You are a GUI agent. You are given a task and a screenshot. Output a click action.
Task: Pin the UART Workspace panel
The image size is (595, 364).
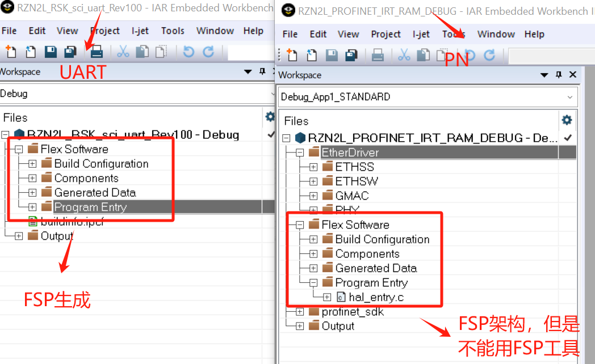coord(262,71)
